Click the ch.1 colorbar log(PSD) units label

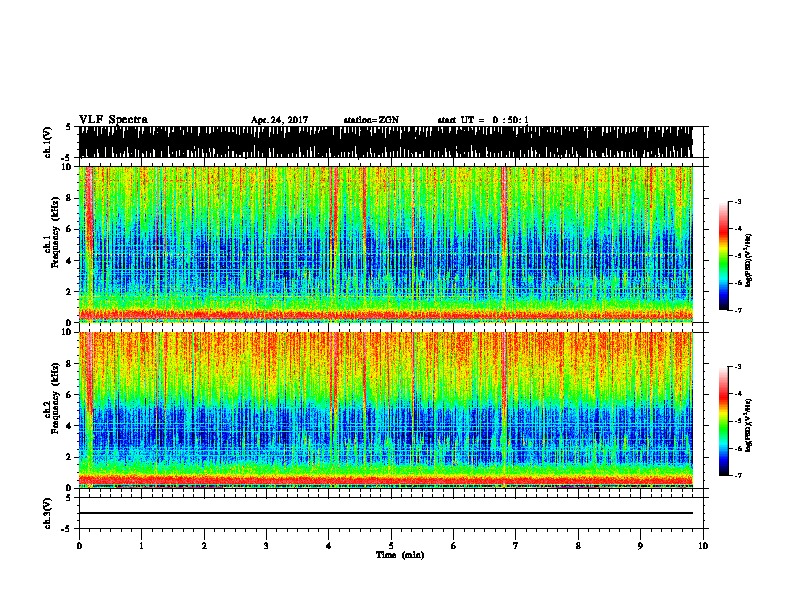pyautogui.click(x=749, y=261)
